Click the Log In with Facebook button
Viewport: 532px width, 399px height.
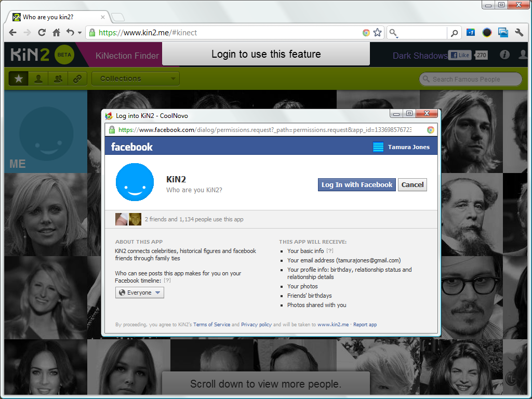tap(356, 184)
